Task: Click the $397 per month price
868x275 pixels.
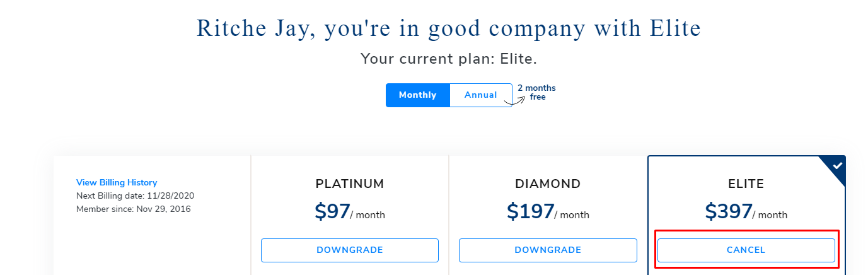Action: pos(746,212)
